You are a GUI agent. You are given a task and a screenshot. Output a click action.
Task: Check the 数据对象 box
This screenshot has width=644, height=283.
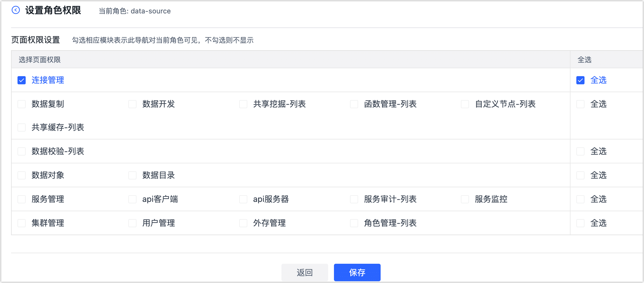[x=21, y=175]
